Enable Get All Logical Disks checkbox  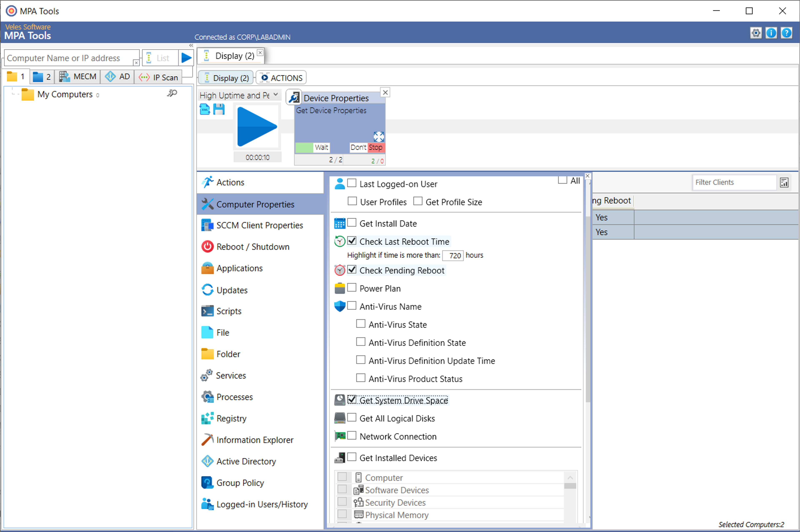(352, 418)
